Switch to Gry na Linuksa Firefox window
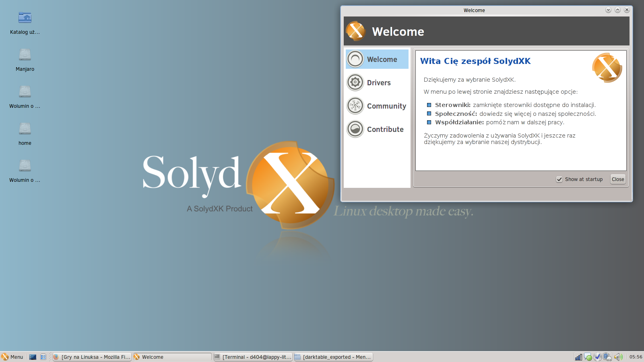This screenshot has height=362, width=644. point(92,357)
